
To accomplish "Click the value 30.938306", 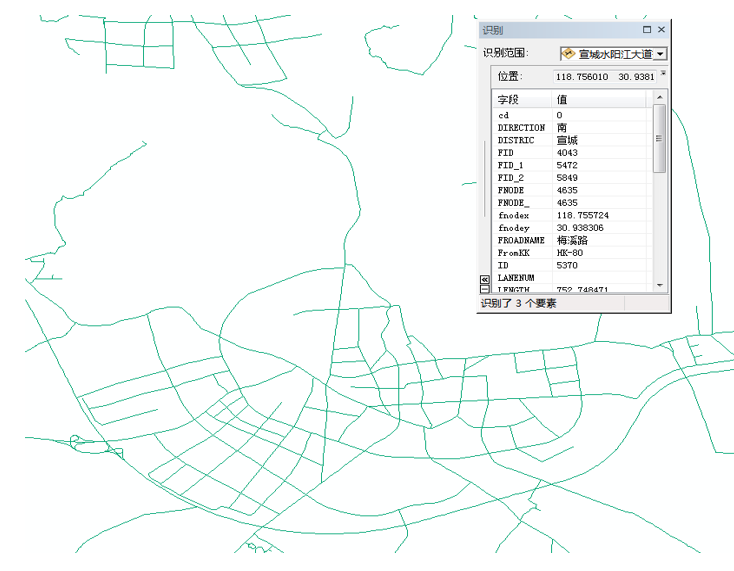I will 580,228.
